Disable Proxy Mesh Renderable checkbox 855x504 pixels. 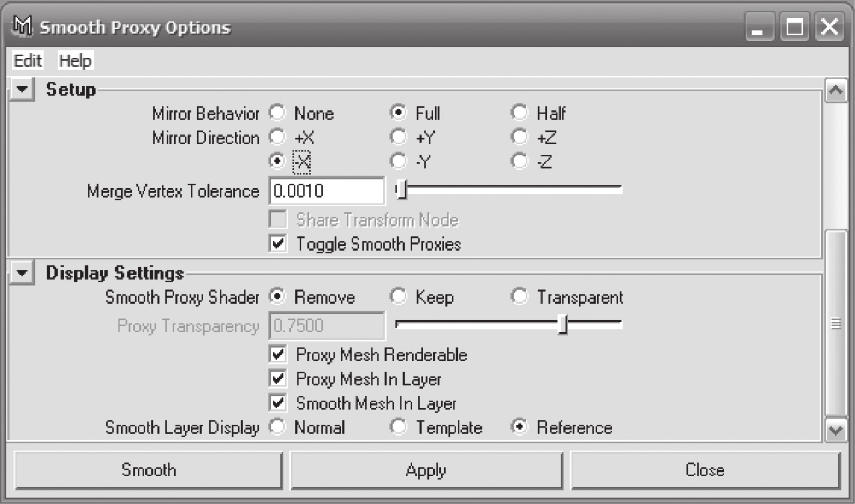pyautogui.click(x=278, y=354)
